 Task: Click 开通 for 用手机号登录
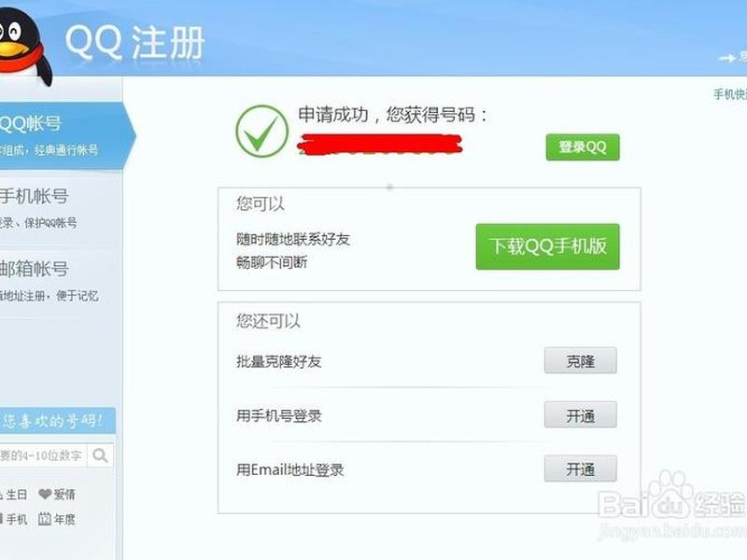pos(580,414)
